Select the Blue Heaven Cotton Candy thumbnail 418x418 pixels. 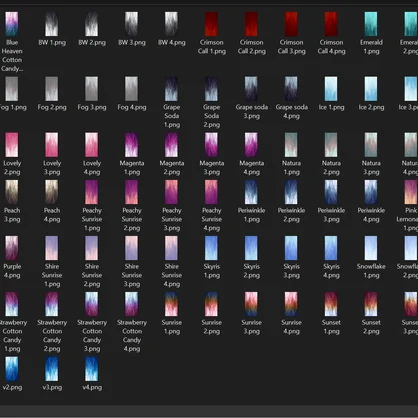(12, 24)
